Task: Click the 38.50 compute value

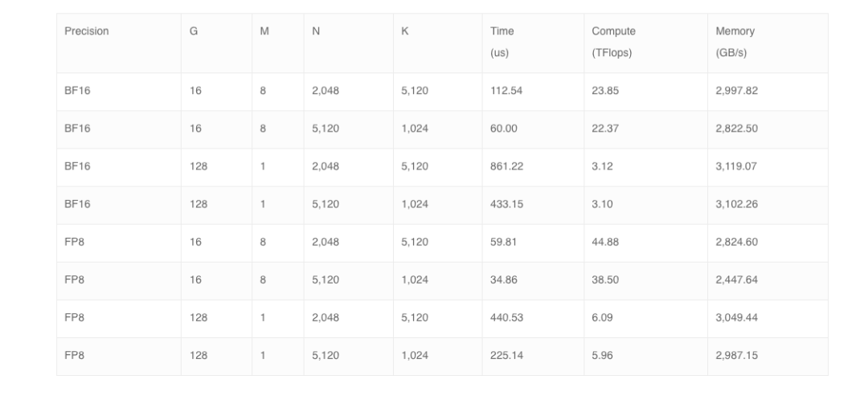Action: click(x=605, y=280)
